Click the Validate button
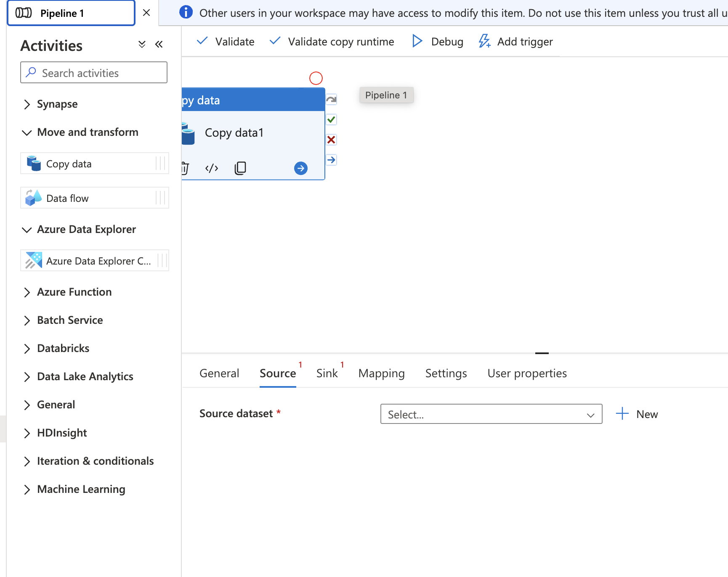This screenshot has width=728, height=577. 226,41
